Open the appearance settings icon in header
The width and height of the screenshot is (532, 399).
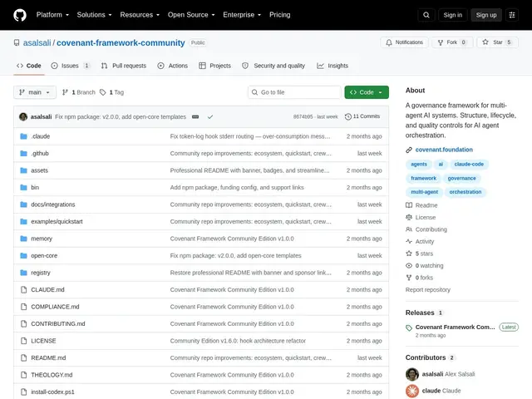coord(512,15)
